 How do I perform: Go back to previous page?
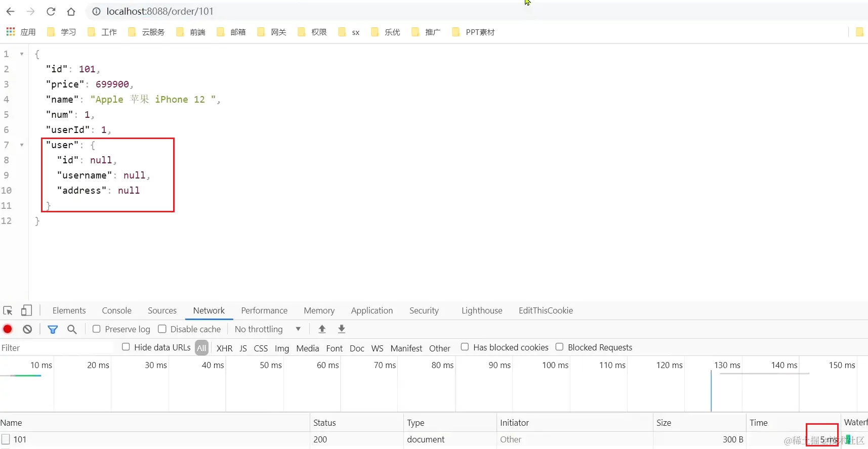(x=10, y=11)
